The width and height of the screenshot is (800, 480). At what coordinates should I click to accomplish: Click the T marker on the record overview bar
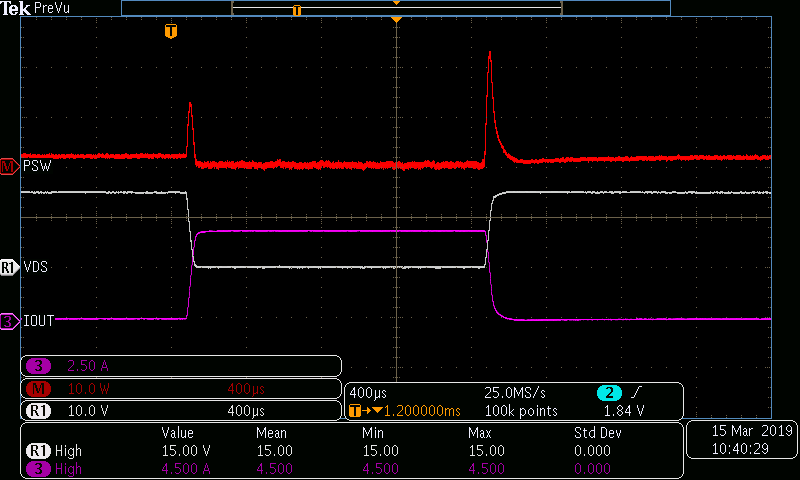(x=296, y=10)
